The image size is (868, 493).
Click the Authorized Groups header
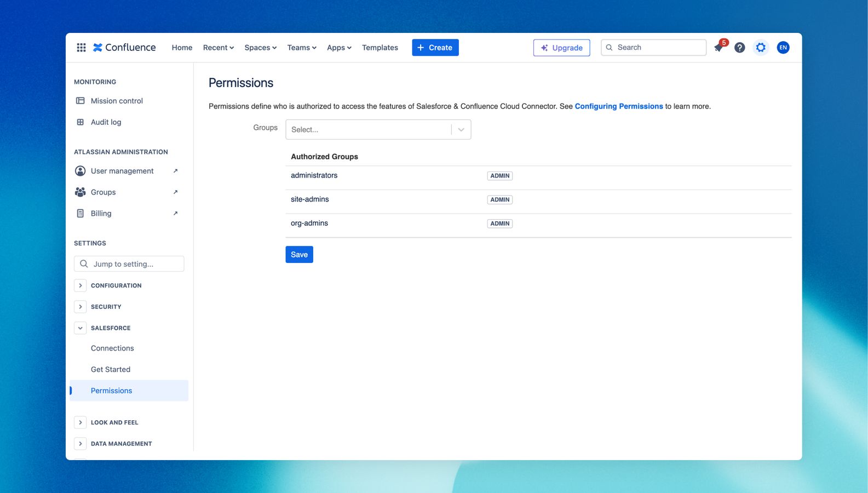click(324, 157)
